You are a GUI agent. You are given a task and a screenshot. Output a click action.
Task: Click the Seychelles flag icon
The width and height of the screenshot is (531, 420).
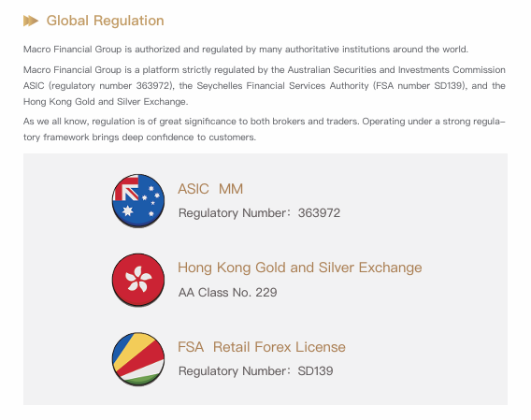[x=138, y=359]
